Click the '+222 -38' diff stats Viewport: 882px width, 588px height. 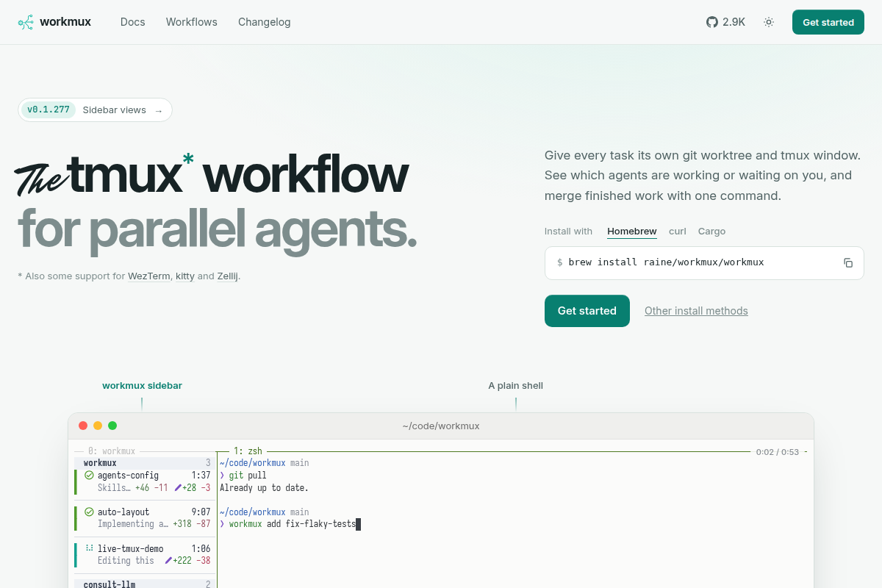tap(192, 561)
